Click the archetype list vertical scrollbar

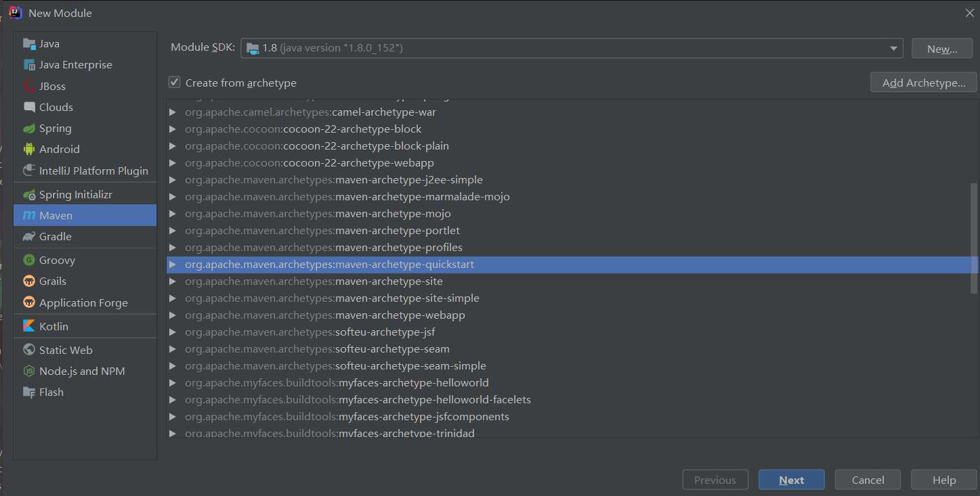tap(974, 238)
